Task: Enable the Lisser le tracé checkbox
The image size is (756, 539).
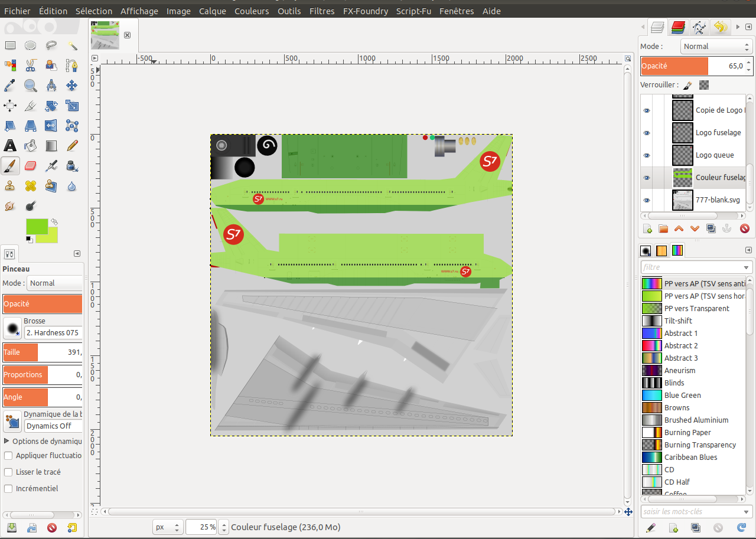Action: tap(8, 472)
